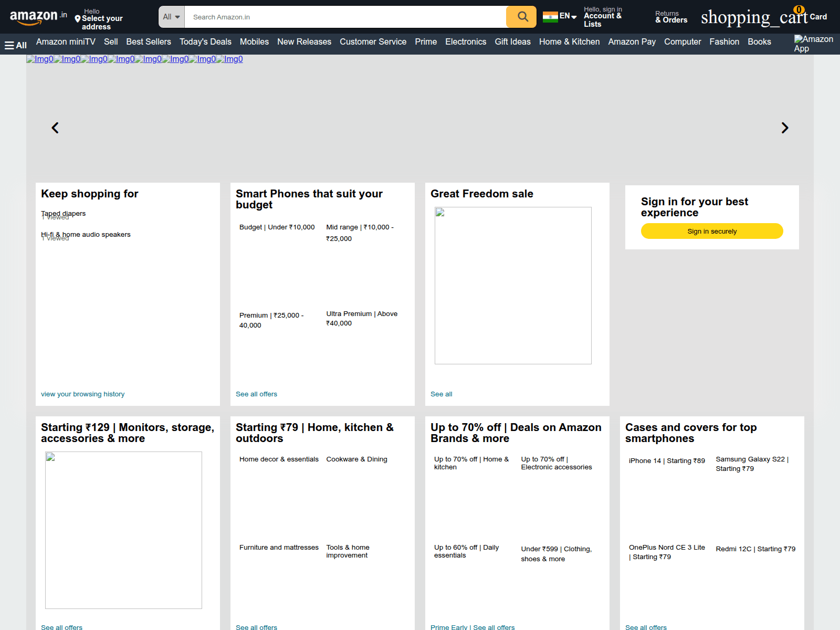The height and width of the screenshot is (630, 840).
Task: Open the Great Freedom sale image
Action: tap(513, 286)
